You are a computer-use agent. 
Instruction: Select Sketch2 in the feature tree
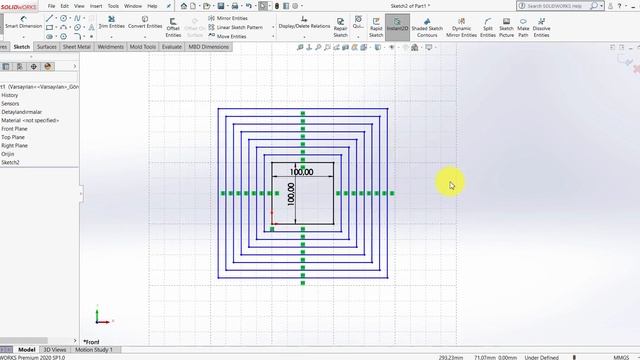click(10, 162)
